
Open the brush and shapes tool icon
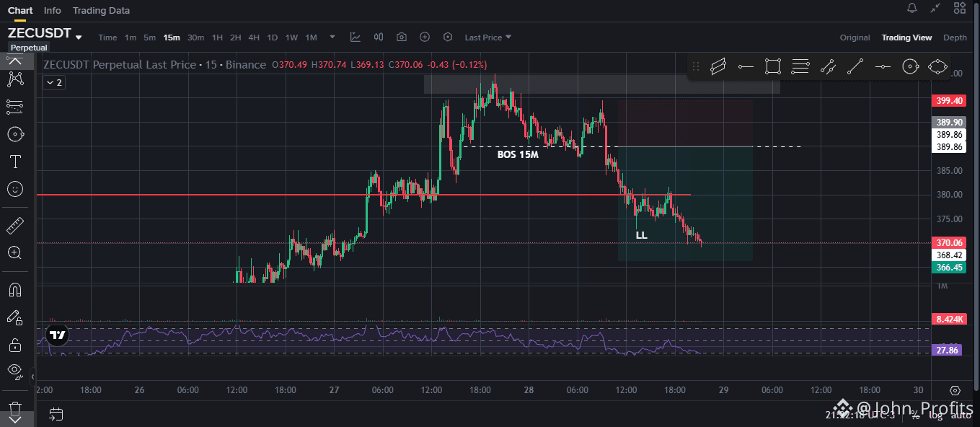pyautogui.click(x=15, y=134)
